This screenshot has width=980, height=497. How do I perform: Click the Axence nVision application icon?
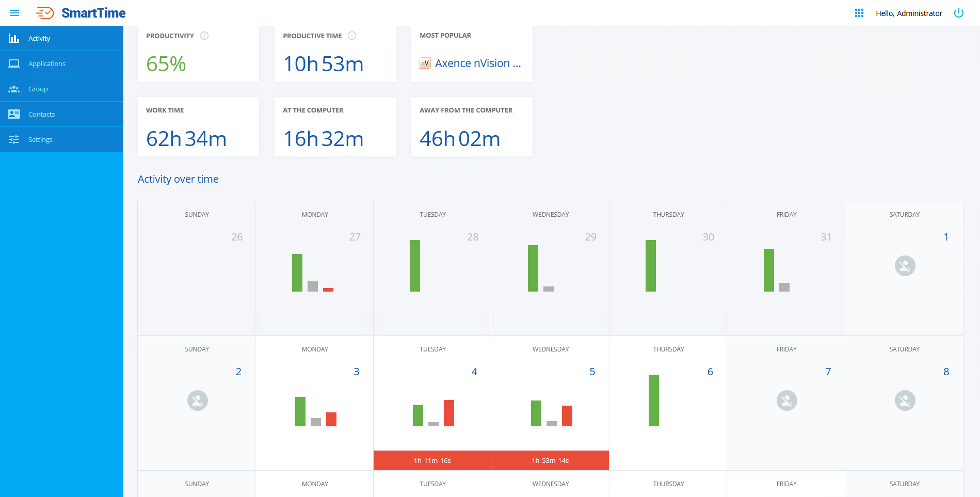(425, 63)
